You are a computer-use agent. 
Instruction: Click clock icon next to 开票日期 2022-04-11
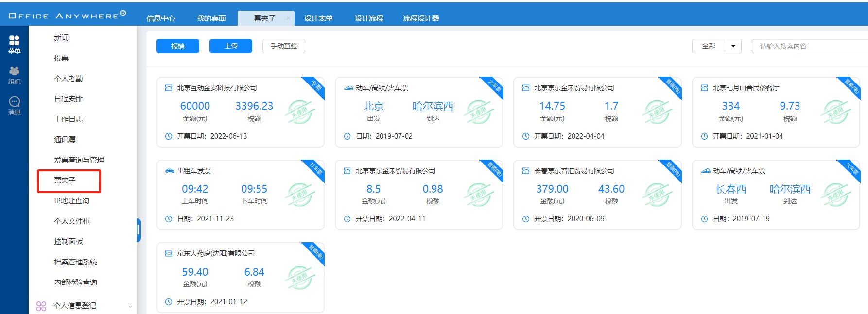[347, 219]
